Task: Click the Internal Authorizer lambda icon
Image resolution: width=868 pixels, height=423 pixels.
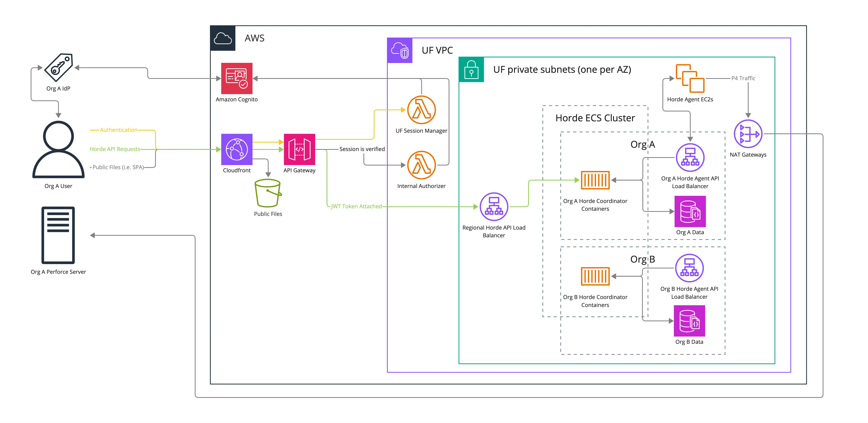Action: coord(421,165)
